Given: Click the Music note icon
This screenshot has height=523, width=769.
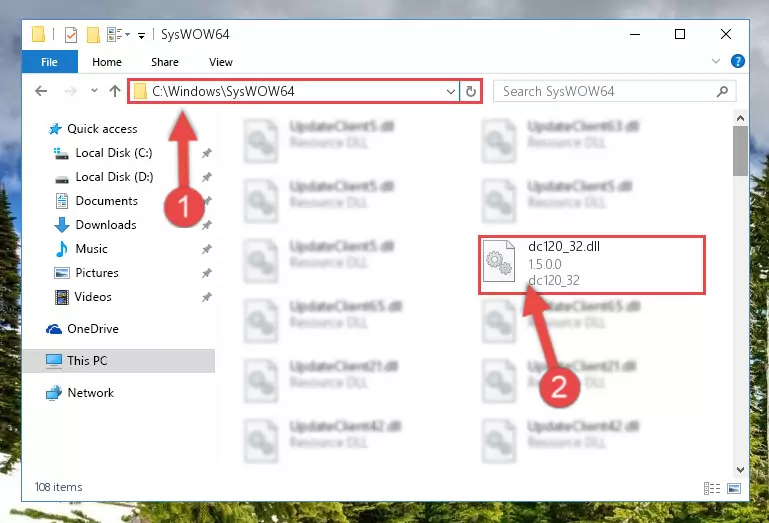Looking at the screenshot, I should (61, 249).
